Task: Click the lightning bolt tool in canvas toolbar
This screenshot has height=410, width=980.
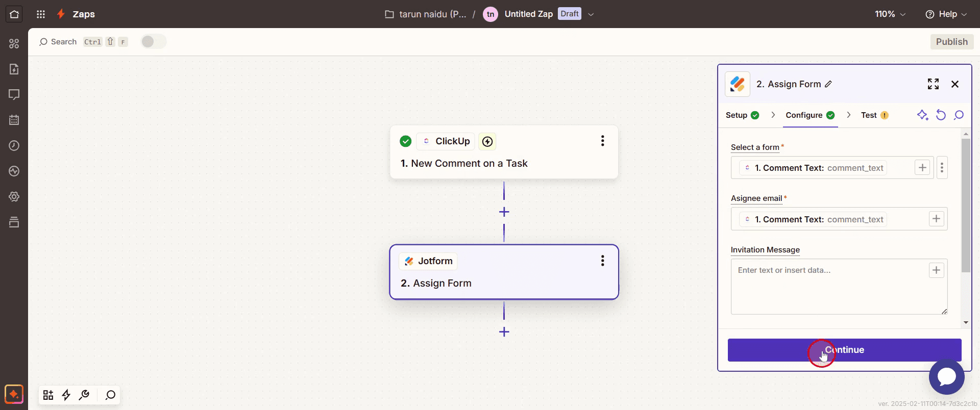Action: [66, 395]
